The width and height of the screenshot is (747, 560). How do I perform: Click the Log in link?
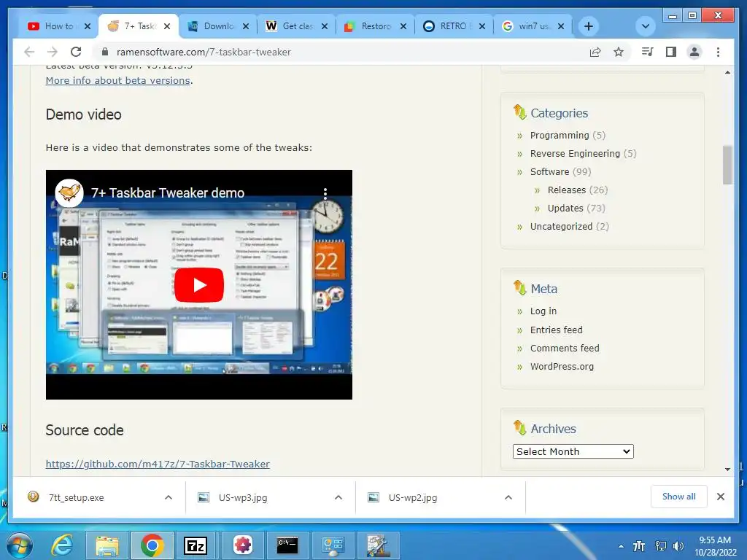(543, 311)
